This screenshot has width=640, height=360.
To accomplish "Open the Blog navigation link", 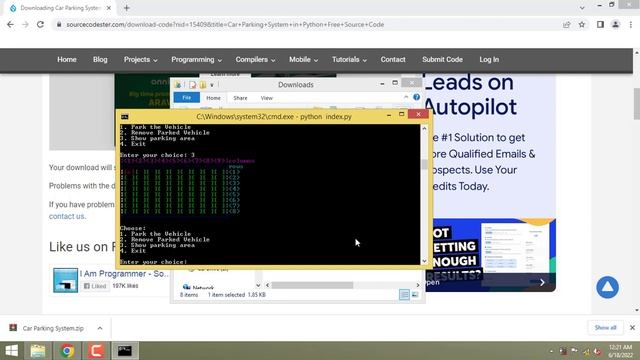I will pos(100,60).
